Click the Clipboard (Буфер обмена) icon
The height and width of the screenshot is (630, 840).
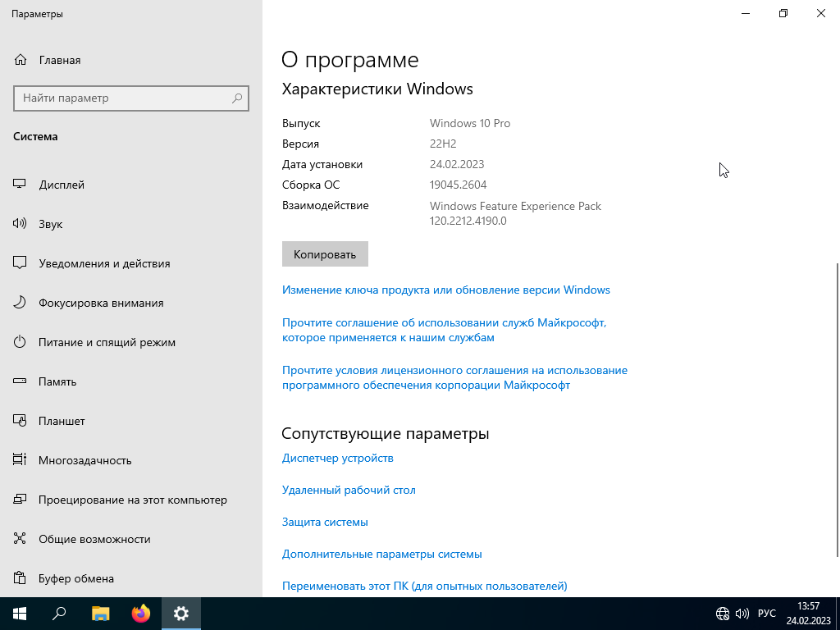(x=20, y=578)
